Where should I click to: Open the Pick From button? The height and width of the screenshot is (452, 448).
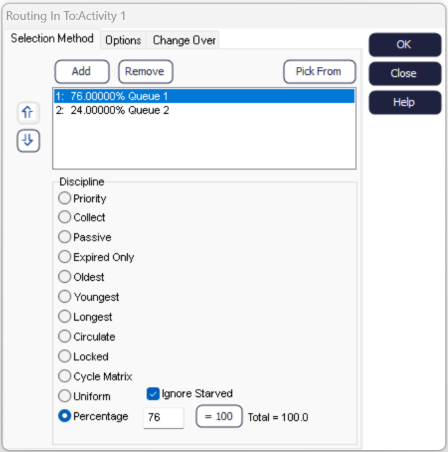coord(319,71)
